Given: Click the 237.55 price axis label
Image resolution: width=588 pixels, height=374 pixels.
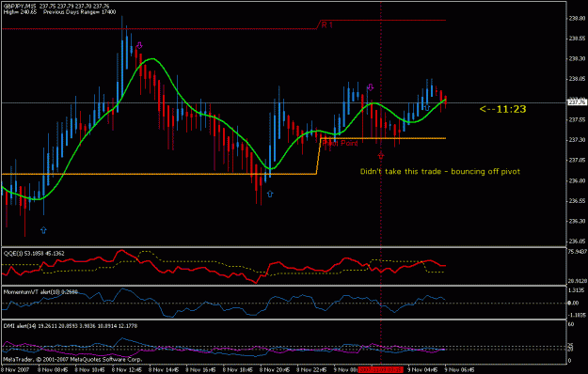Looking at the screenshot, I should coord(577,119).
